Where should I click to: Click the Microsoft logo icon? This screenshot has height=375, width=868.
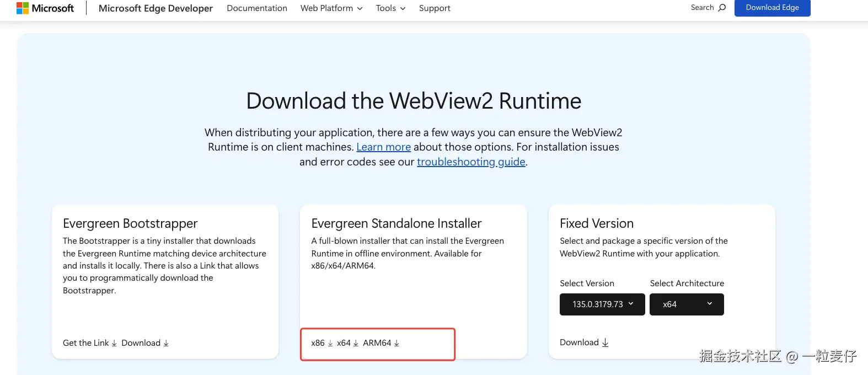click(23, 8)
